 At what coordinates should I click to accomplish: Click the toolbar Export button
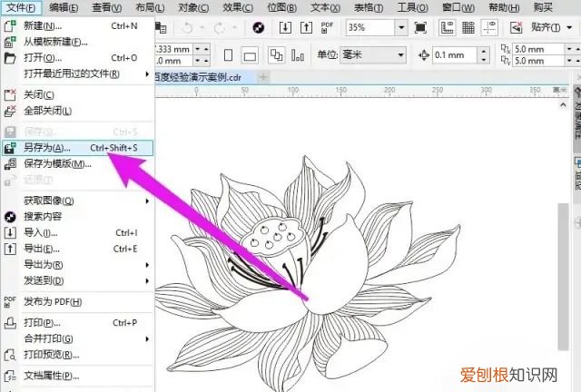click(306, 27)
